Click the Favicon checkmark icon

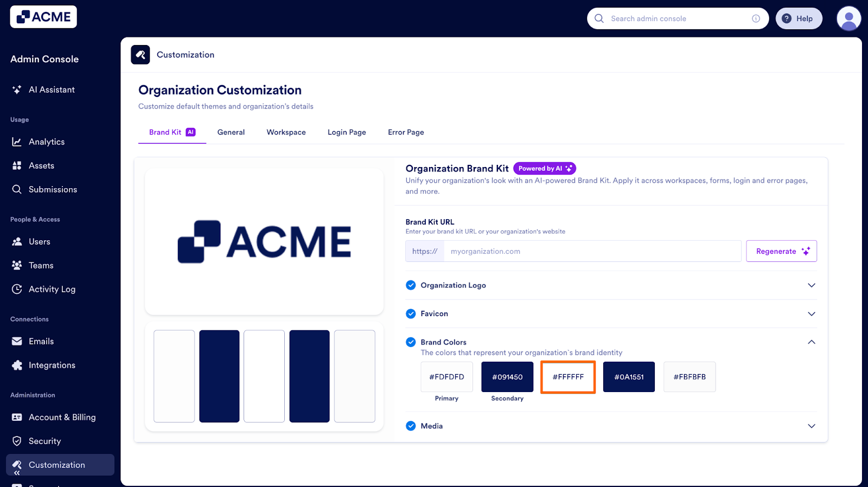click(x=411, y=313)
